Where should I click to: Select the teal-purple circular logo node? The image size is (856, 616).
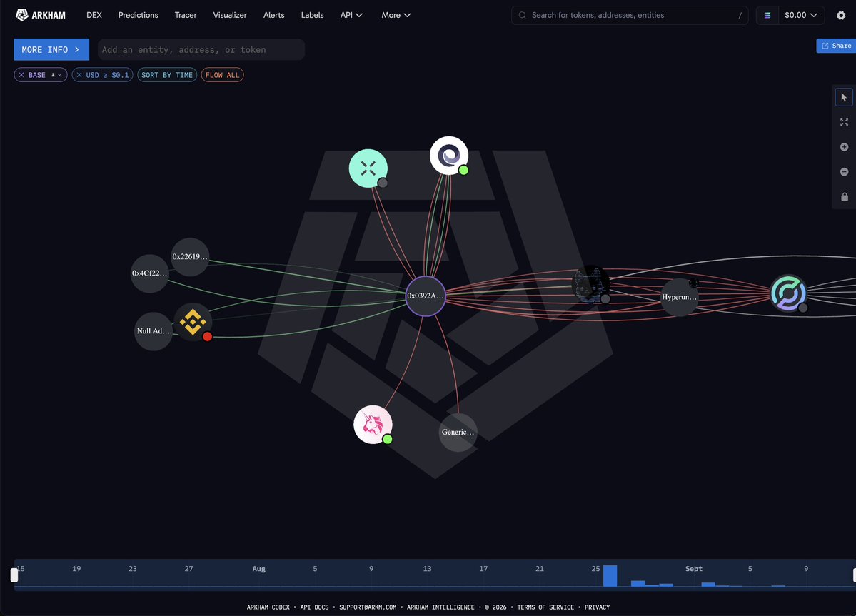788,293
